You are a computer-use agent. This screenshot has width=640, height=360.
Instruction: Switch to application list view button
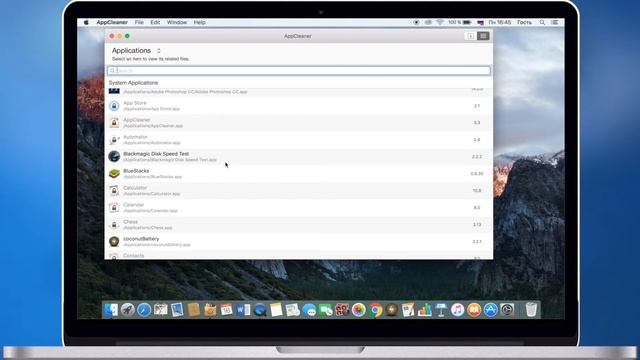pos(483,36)
